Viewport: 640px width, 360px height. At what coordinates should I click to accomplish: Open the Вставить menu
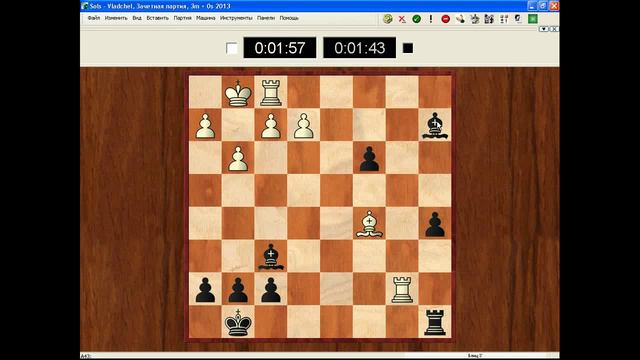point(157,18)
